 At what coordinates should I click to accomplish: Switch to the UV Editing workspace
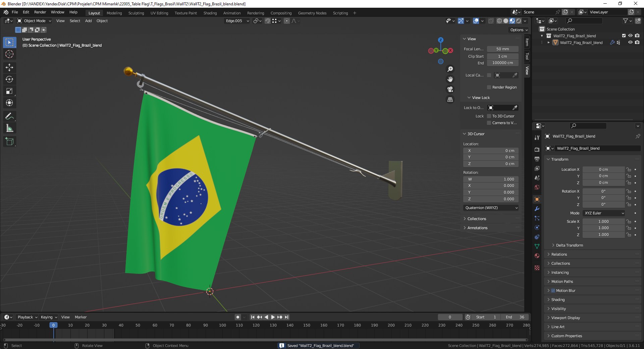click(159, 13)
